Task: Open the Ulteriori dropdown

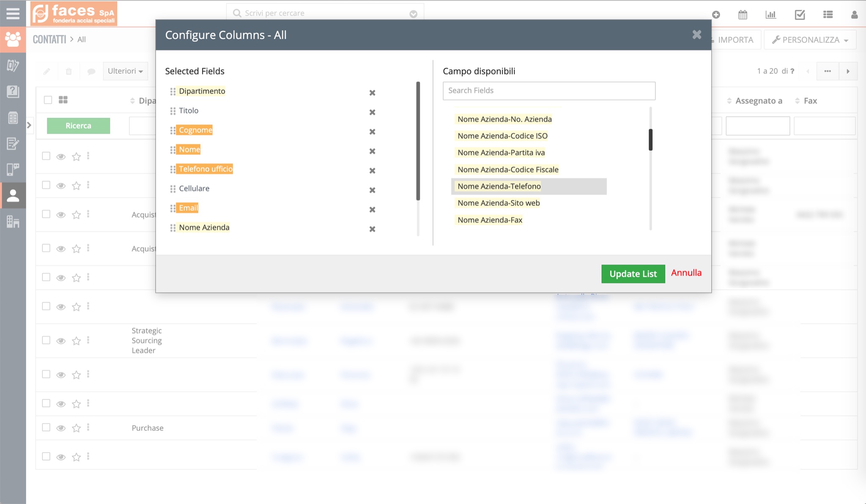Action: click(x=126, y=71)
